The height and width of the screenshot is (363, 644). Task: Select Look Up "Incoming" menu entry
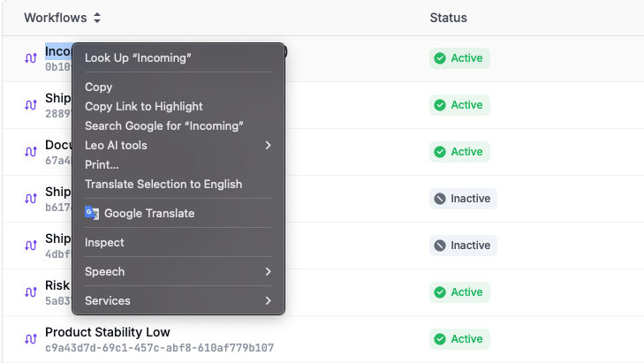(x=178, y=58)
